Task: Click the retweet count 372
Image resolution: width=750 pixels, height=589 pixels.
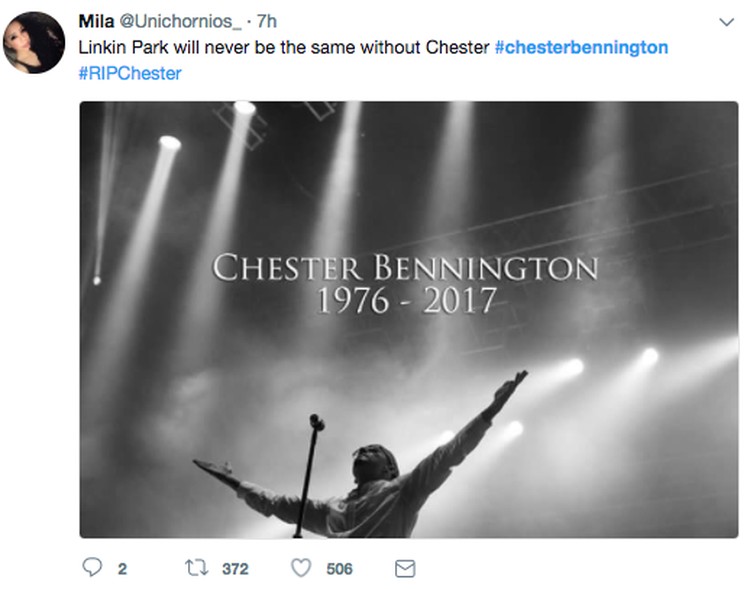Action: click(x=235, y=568)
